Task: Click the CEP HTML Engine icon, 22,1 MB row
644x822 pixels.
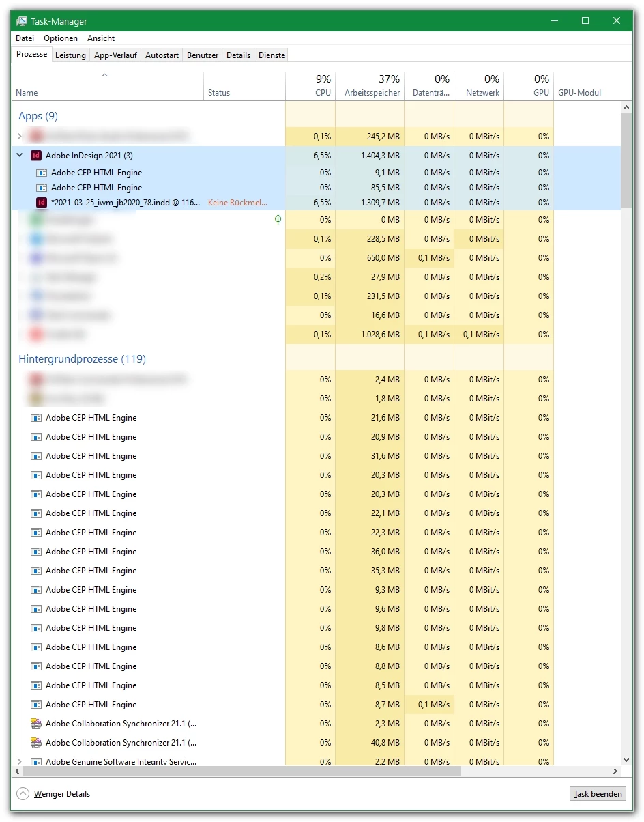Action: [36, 513]
